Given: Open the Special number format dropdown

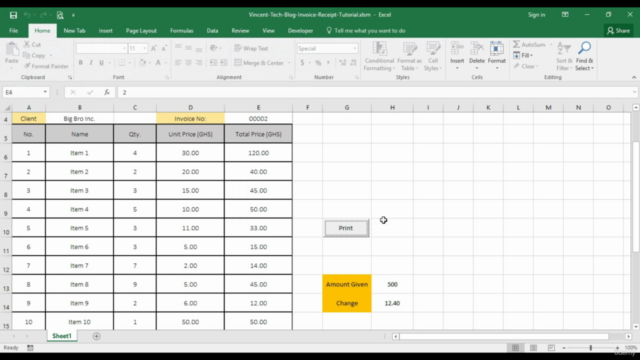Looking at the screenshot, I should click(354, 49).
